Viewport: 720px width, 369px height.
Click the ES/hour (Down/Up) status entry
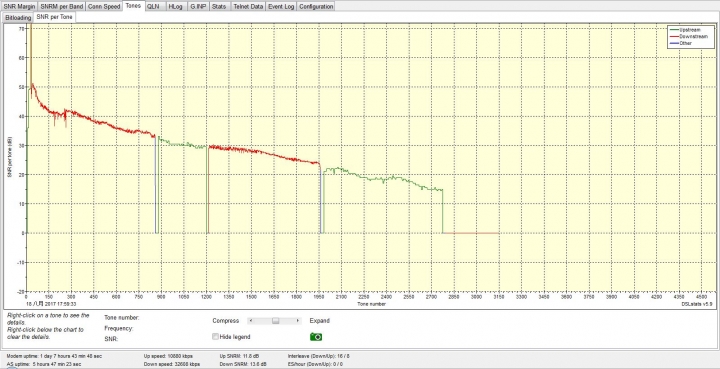click(x=316, y=364)
